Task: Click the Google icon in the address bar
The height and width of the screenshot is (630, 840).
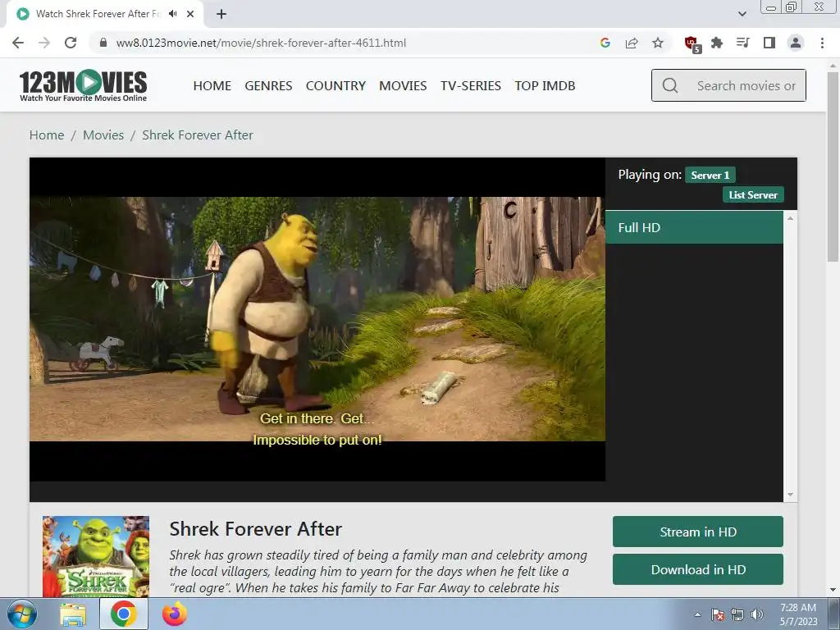Action: (605, 43)
